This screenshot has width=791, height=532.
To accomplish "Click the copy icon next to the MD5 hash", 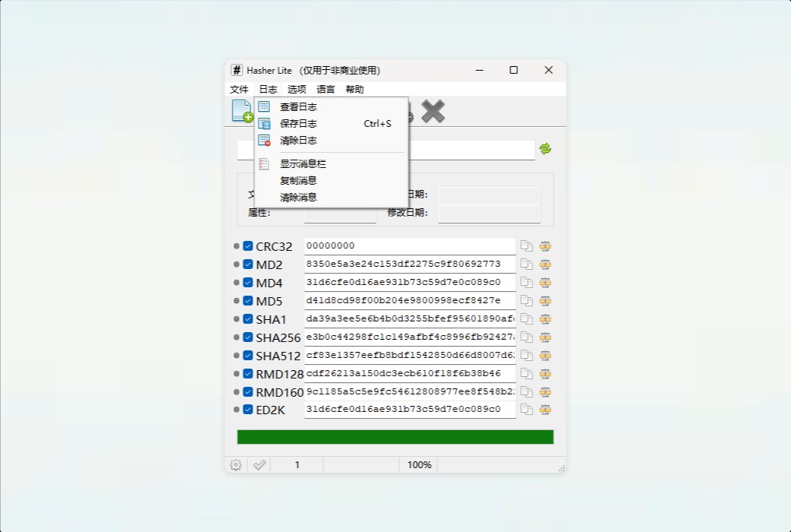I will pos(526,300).
